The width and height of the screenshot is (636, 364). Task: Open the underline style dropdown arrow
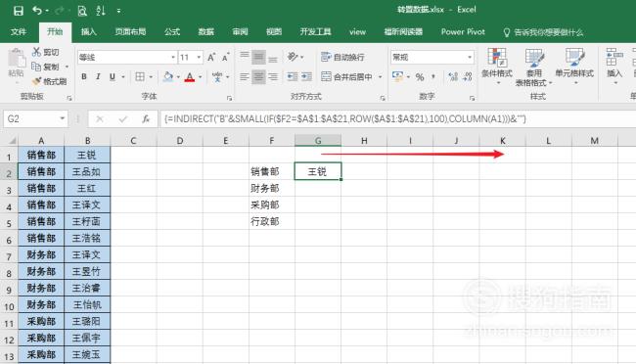(123, 76)
